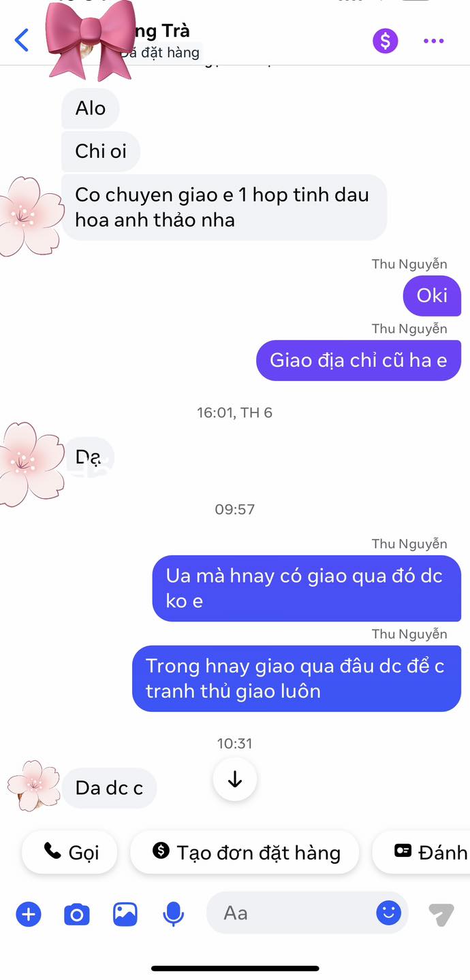Tap the microphone voice message icon

174,914
